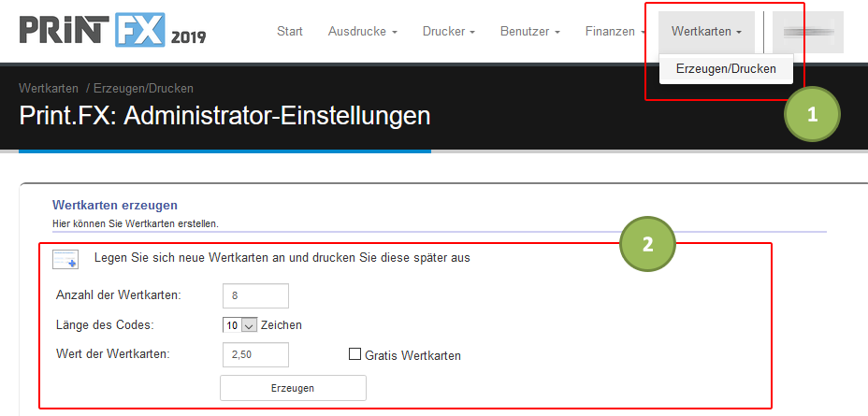Image resolution: width=868 pixels, height=416 pixels.
Task: Click the Wertkarten breadcrumb link
Action: click(x=49, y=89)
